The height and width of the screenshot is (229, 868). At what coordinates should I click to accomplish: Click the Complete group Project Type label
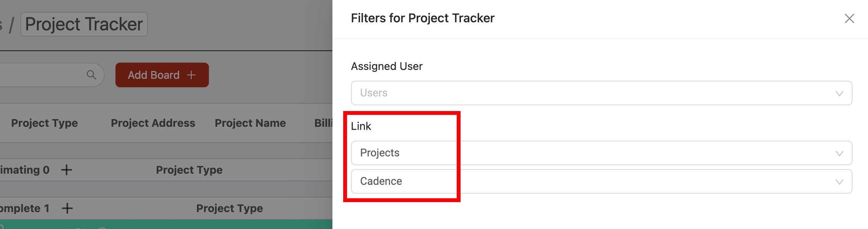pos(230,208)
